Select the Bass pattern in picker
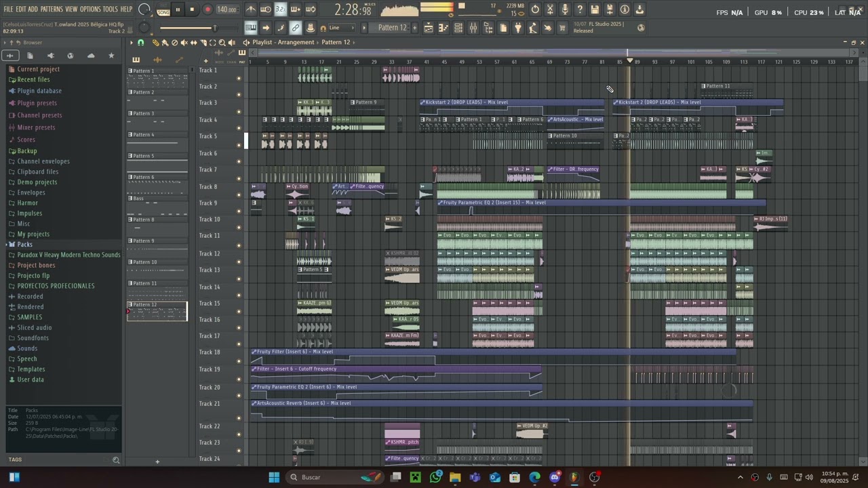 tap(157, 205)
